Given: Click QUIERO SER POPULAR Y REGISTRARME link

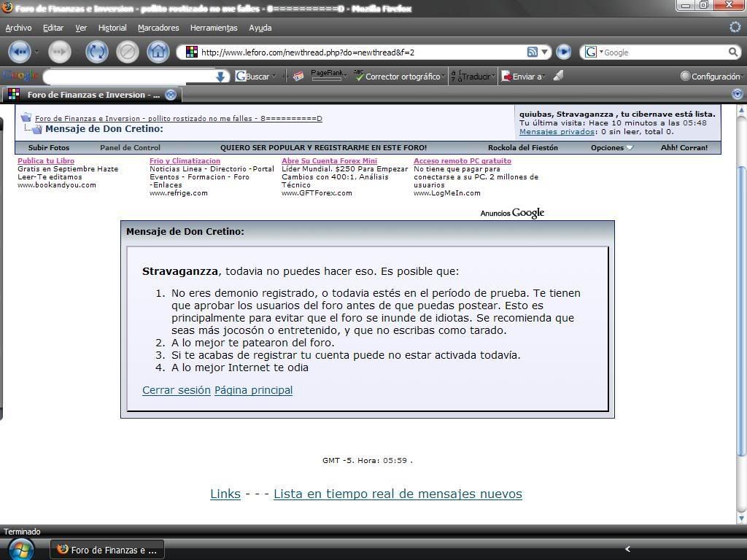Looking at the screenshot, I should [323, 147].
